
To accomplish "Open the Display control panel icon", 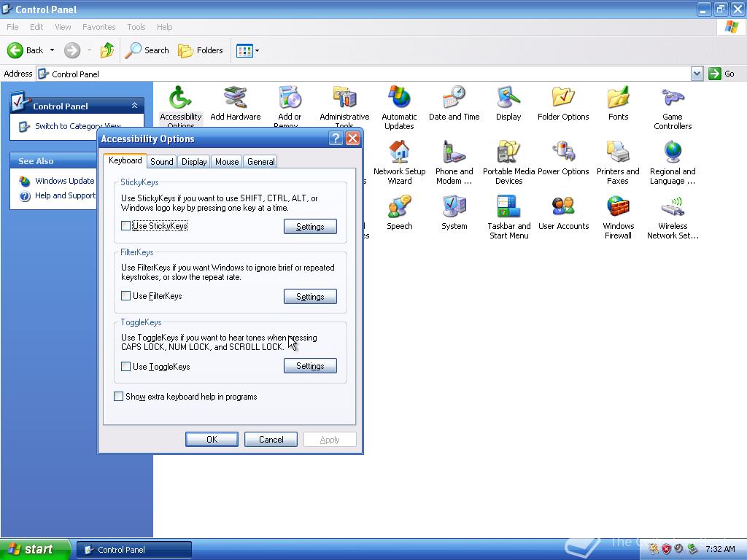I will [508, 103].
